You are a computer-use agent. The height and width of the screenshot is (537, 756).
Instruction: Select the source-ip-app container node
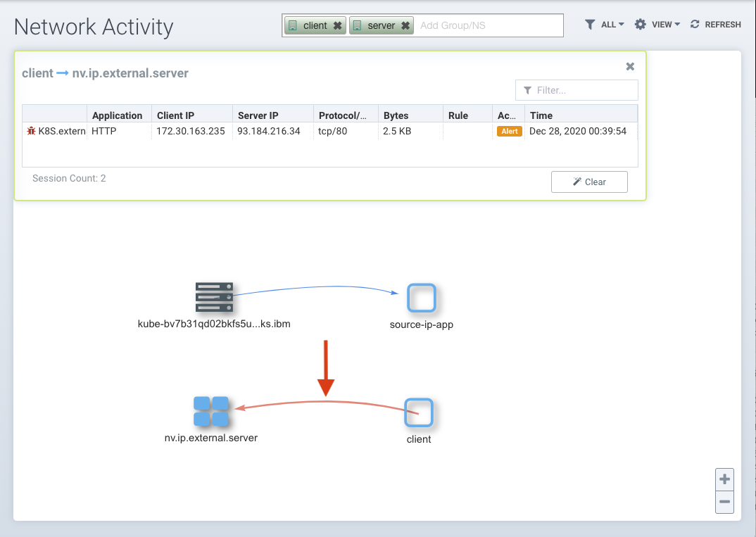pos(421,298)
